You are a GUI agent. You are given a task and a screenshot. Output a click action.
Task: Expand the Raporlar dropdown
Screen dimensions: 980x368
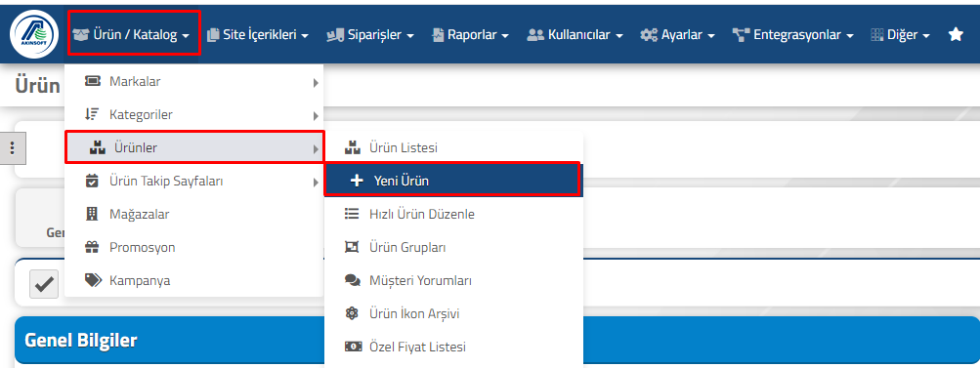tap(471, 35)
